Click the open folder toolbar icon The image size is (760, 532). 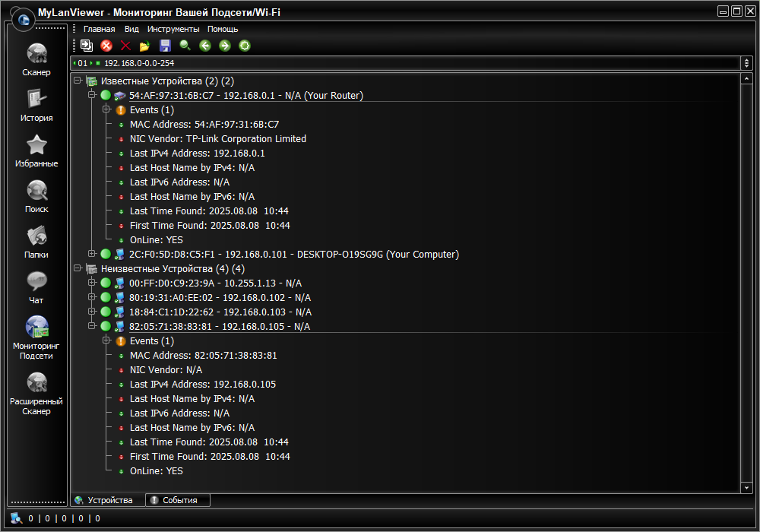coord(145,46)
